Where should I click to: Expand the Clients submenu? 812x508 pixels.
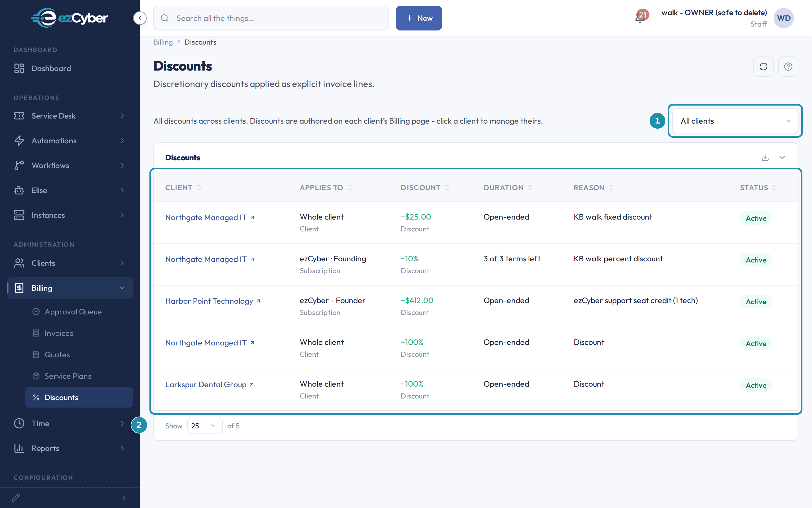click(122, 263)
